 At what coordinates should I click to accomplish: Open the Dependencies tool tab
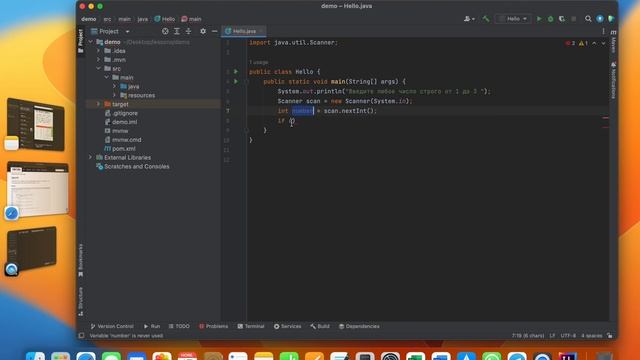pyautogui.click(x=359, y=326)
